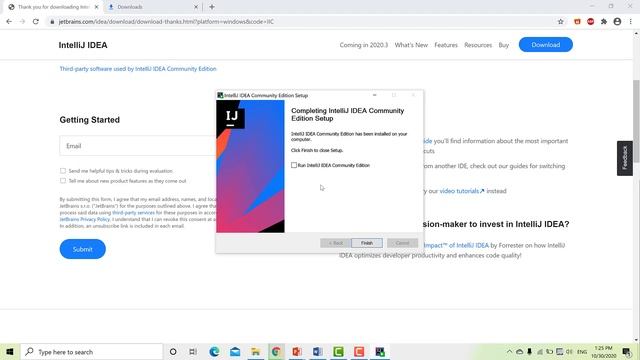Go back in the browser
Viewport: 640px width, 360px height.
point(9,22)
